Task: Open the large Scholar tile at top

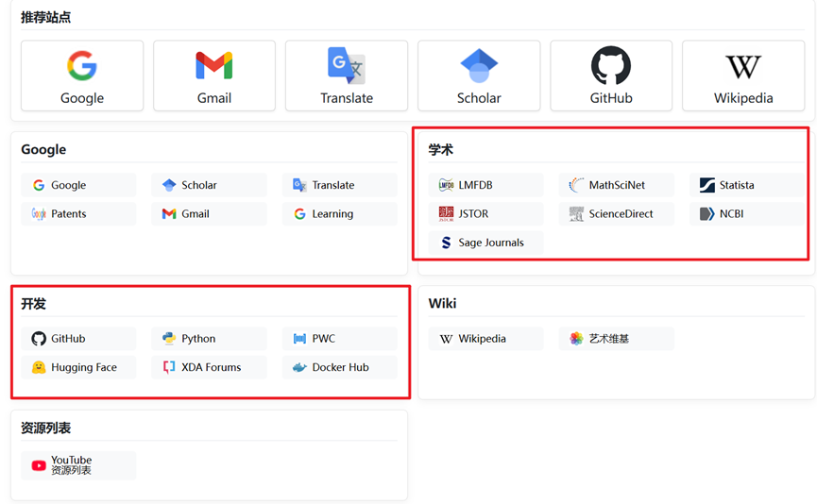Action: coord(479,76)
